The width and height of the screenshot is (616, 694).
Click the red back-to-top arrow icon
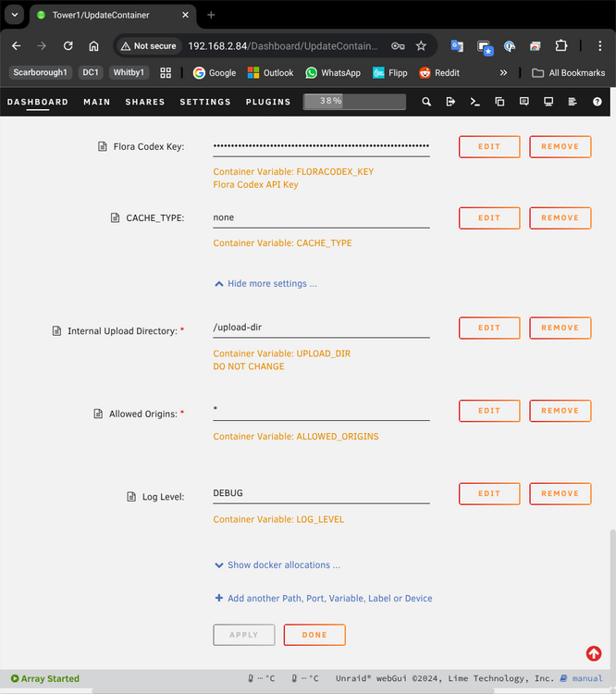(x=594, y=653)
